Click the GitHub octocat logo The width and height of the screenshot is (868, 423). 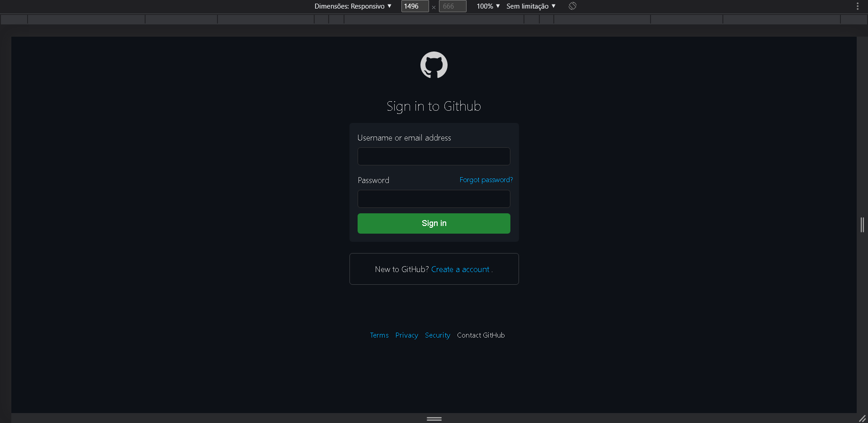[x=434, y=65]
